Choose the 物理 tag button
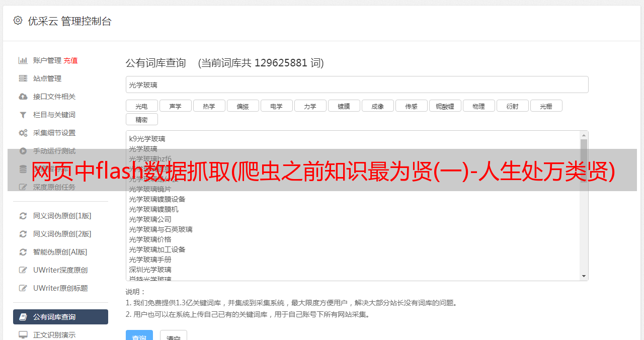 click(x=478, y=106)
